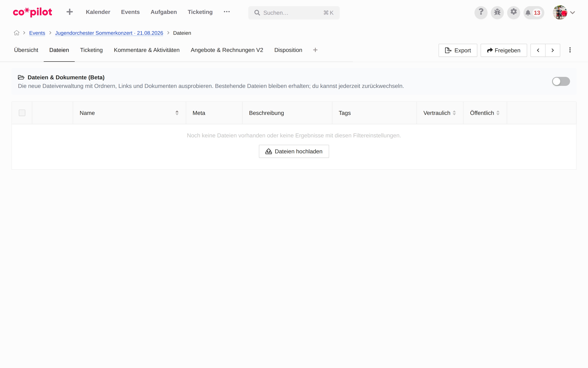Screen dimensions: 588x368
Task: Click the open folder icon beside the Beta heading
Action: 21,77
